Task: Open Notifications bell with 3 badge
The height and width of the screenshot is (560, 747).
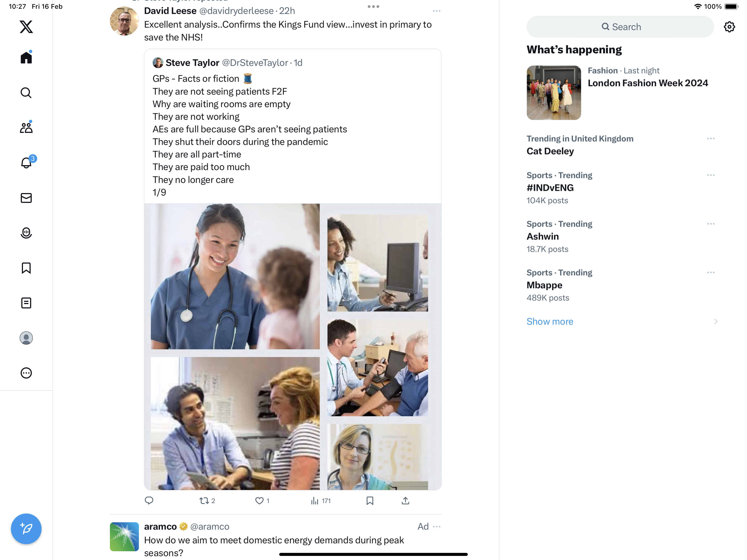Action: [x=26, y=162]
